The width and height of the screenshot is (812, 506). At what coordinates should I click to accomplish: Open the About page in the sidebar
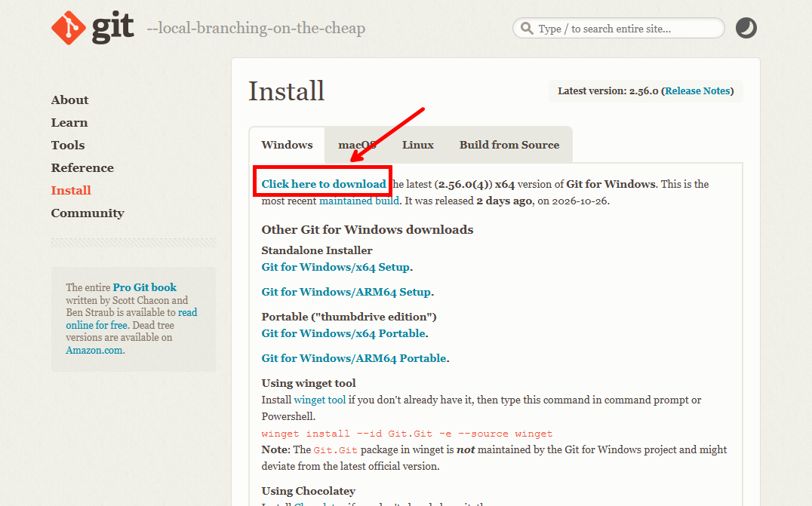70,100
